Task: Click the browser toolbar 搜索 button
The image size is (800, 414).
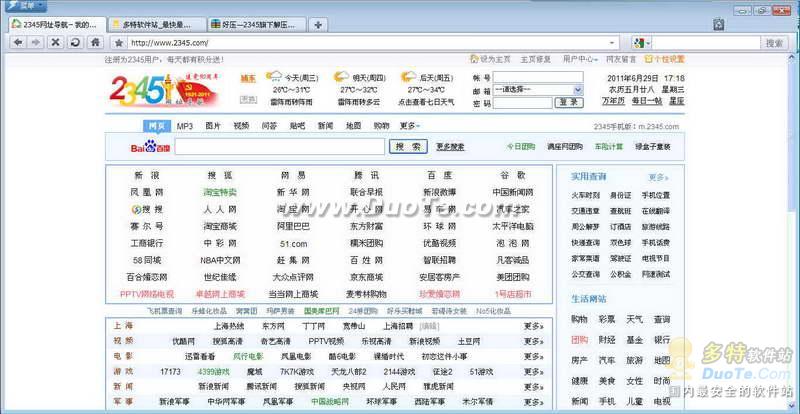Action: [774, 43]
